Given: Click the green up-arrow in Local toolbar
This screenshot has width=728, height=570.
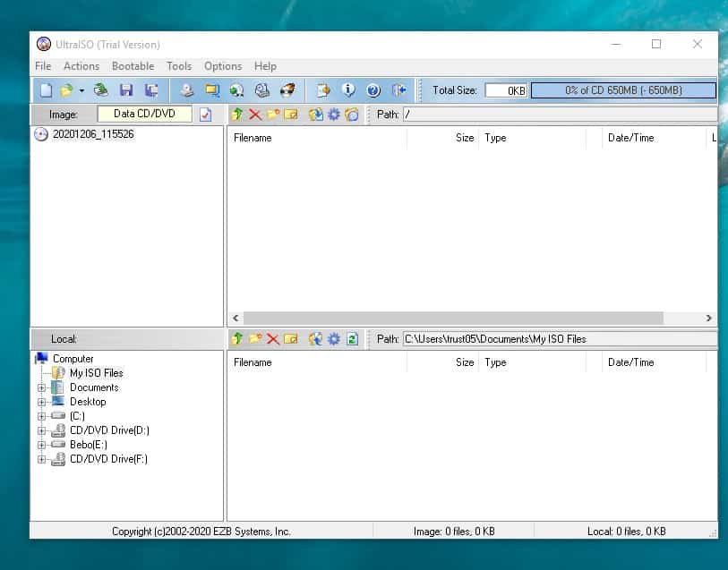Looking at the screenshot, I should (237, 339).
